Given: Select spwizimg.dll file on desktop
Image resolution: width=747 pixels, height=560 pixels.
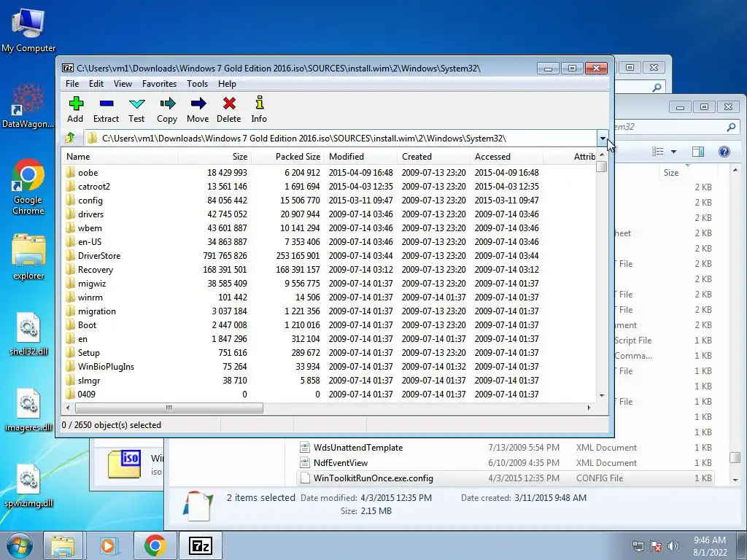Looking at the screenshot, I should (x=28, y=486).
